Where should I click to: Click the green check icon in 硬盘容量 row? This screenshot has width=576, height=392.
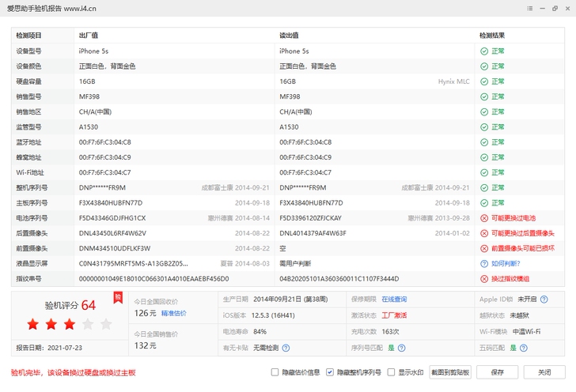(484, 81)
